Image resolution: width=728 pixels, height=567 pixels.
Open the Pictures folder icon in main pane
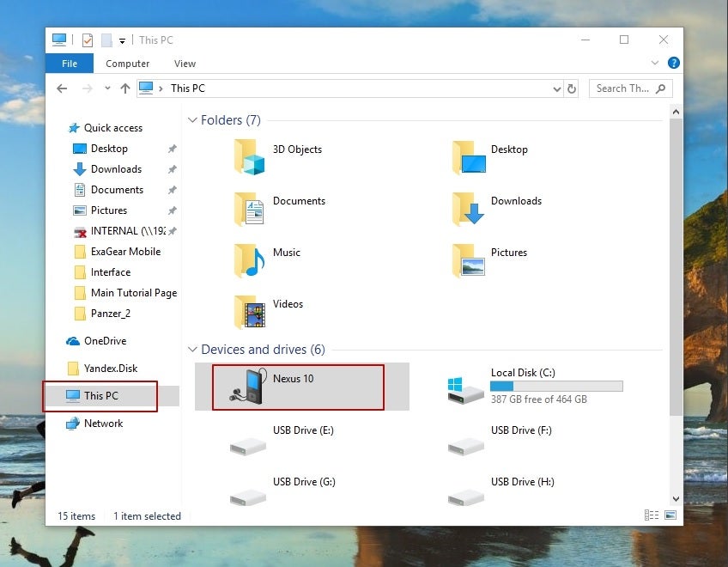469,260
